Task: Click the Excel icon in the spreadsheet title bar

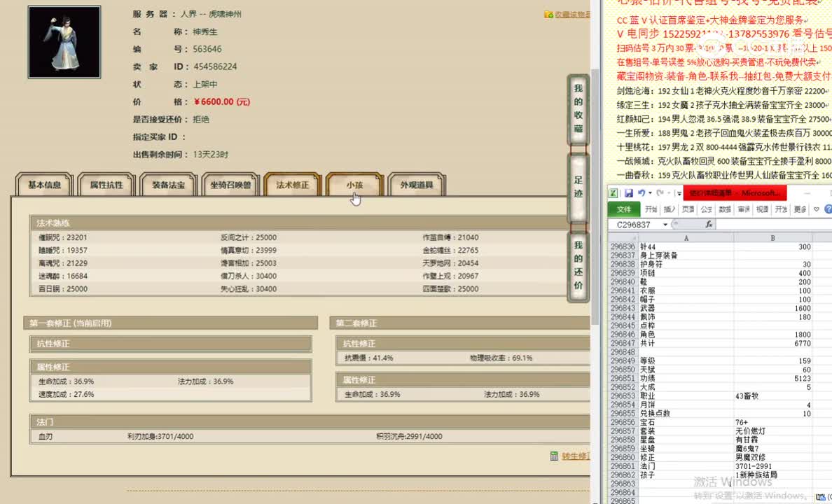Action: 613,192
